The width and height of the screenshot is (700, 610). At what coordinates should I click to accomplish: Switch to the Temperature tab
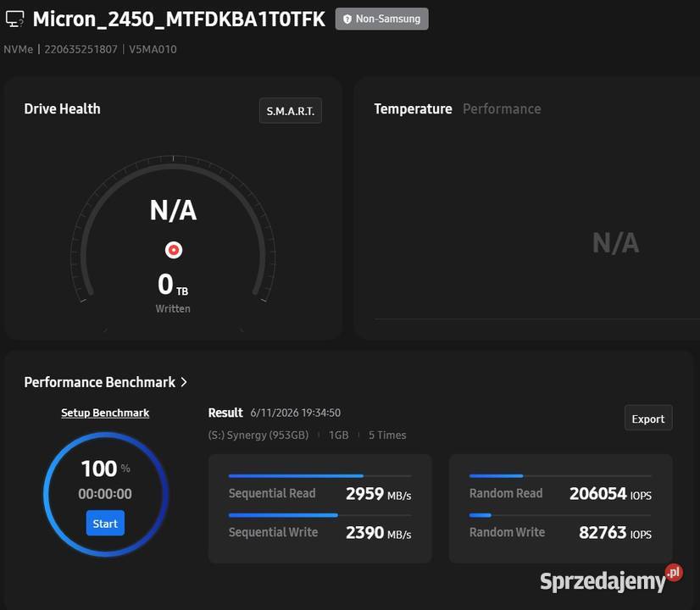point(413,109)
